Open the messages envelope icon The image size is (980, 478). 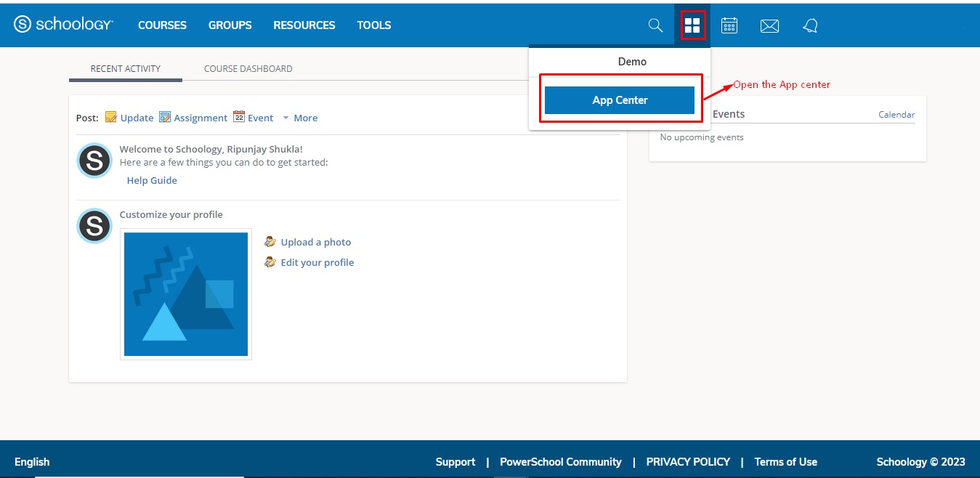coord(769,26)
